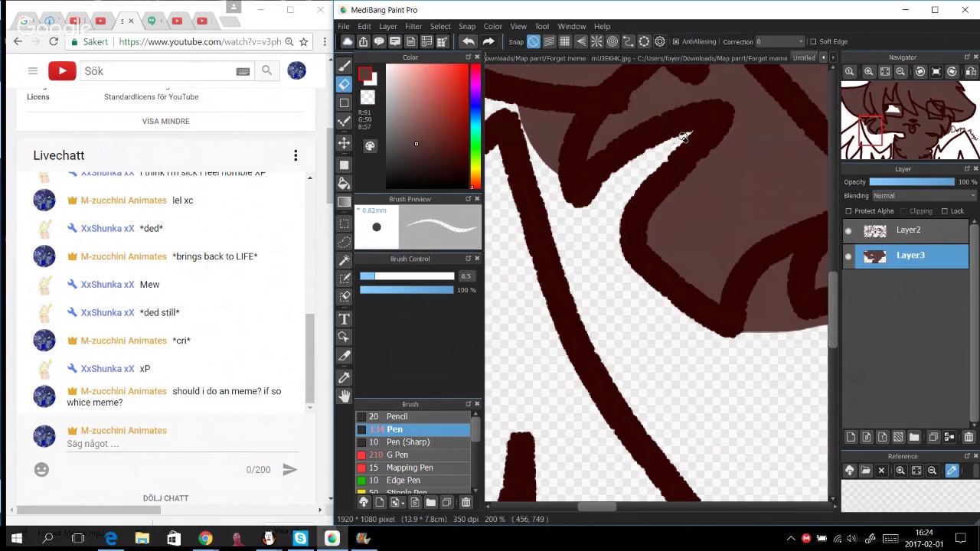Click the Undo arrow in toolbar
The height and width of the screenshot is (551, 980).
coord(469,41)
